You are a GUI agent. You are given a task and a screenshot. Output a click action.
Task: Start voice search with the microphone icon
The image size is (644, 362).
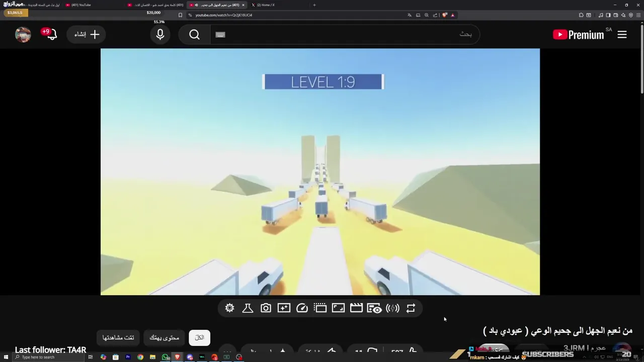tap(160, 35)
